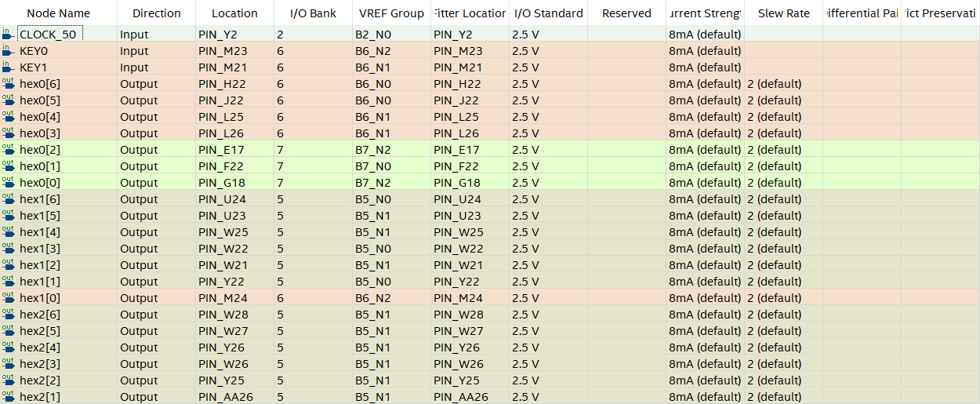The height and width of the screenshot is (404, 980).
Task: Click the Direction column header
Action: click(x=157, y=13)
